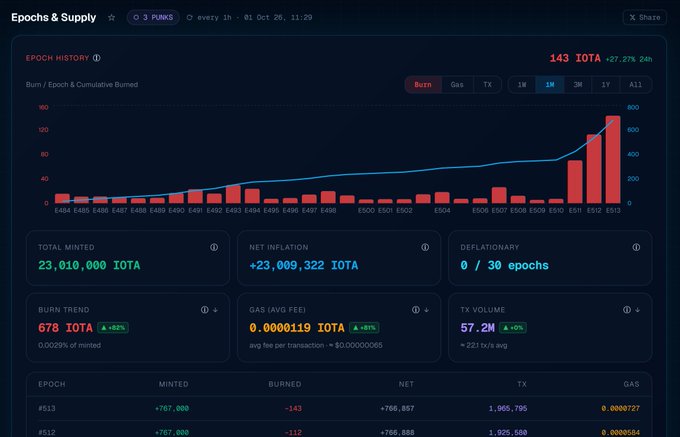Screen dimensions: 680x437
Task: Expand the Gas (Avg Fee) card arrow
Action: point(426,310)
